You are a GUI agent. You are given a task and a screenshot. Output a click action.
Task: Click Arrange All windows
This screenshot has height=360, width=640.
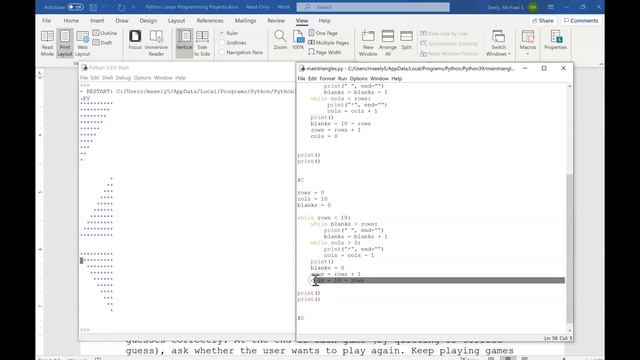click(388, 43)
